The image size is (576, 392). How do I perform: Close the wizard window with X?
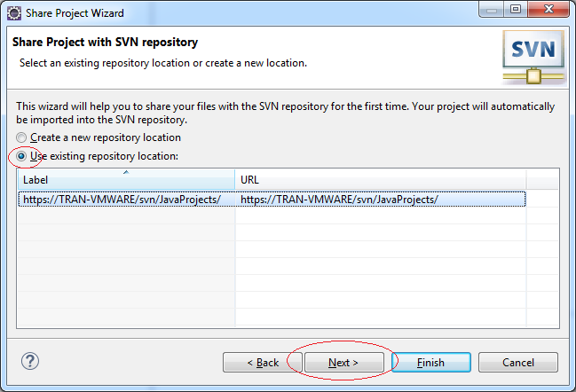(548, 9)
